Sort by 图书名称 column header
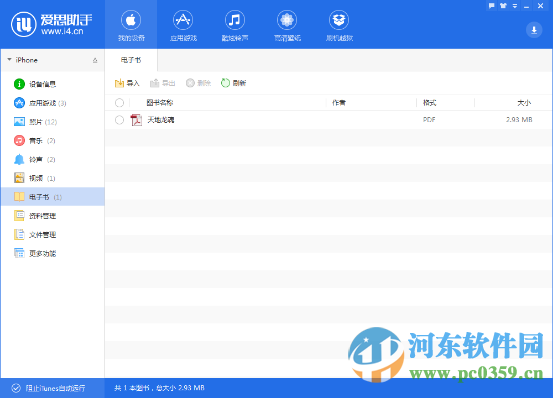Image resolution: width=553 pixels, height=398 pixels. coord(160,103)
